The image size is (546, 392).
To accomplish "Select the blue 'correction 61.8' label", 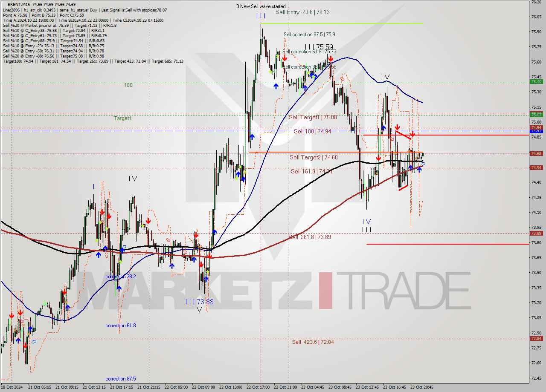I will tap(121, 326).
